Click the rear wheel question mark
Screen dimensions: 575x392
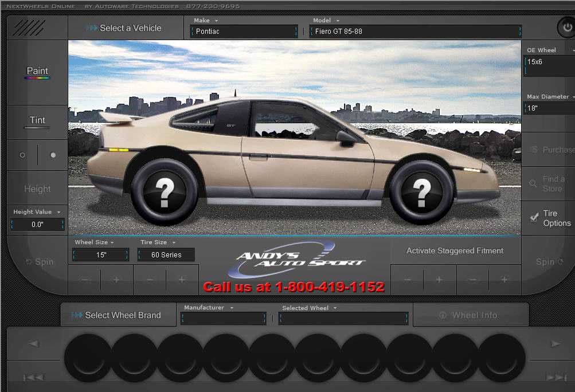click(165, 192)
